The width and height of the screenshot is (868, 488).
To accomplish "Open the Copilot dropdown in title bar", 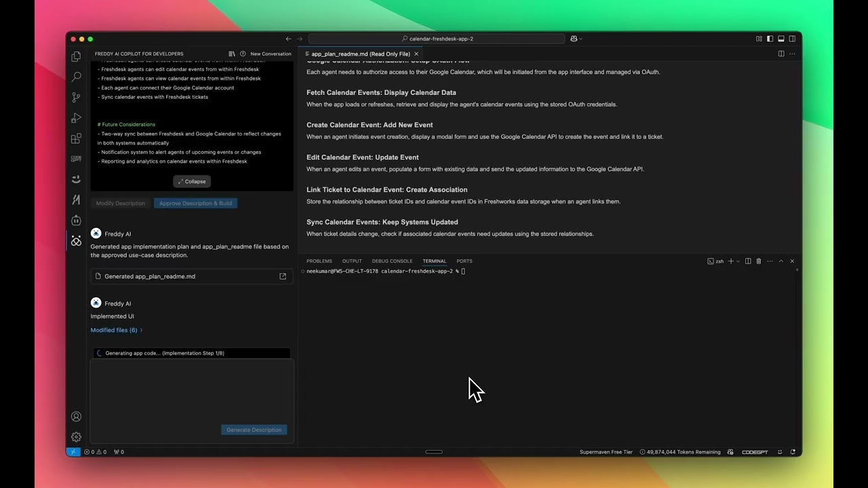I will pyautogui.click(x=576, y=39).
